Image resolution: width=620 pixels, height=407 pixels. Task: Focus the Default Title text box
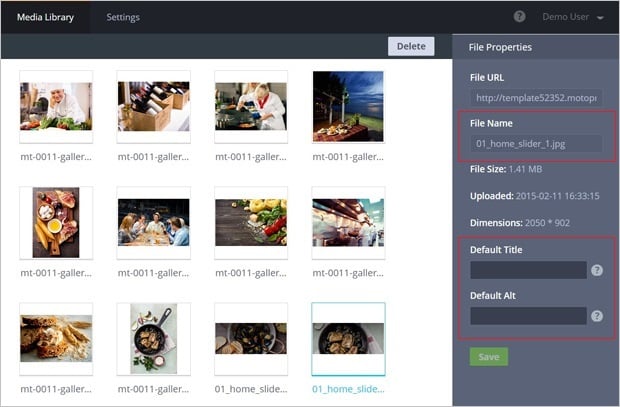point(528,270)
